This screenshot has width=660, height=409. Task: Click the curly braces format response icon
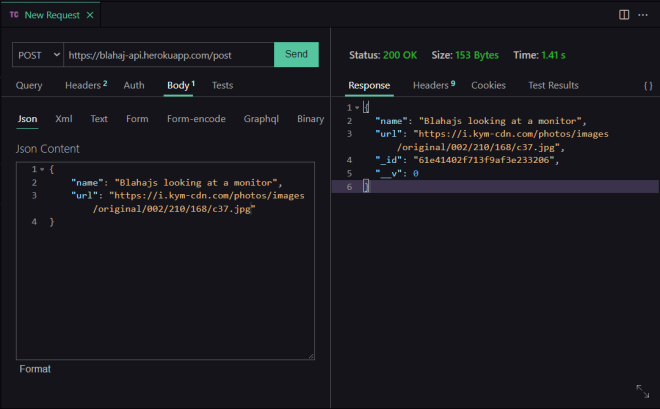pos(648,86)
